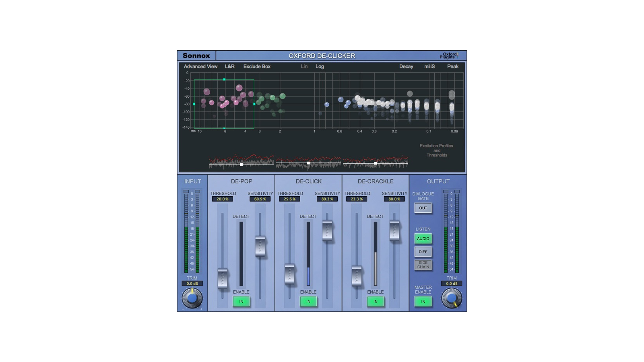Click the input TRIM knob
Viewport: 644px width, 362px height.
(x=192, y=298)
